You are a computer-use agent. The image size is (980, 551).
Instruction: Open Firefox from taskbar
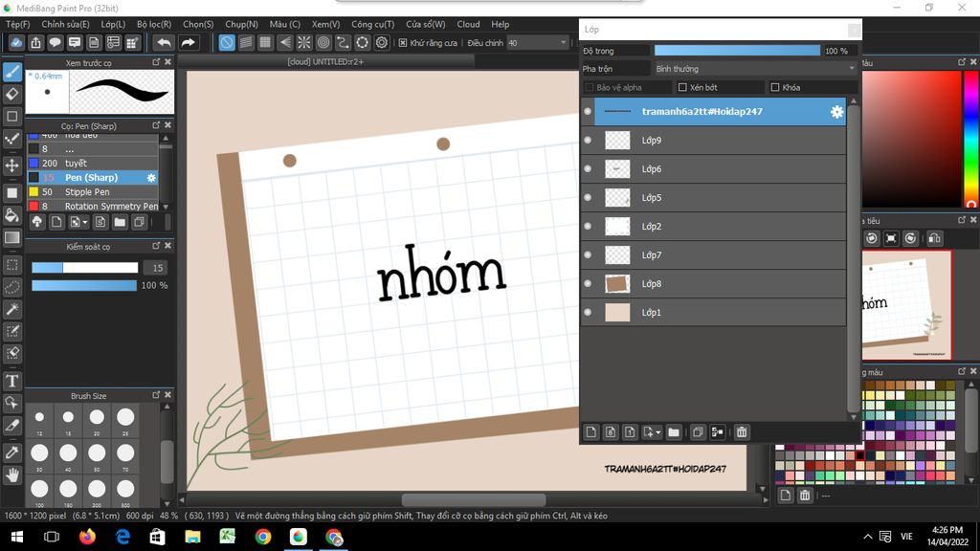point(87,537)
